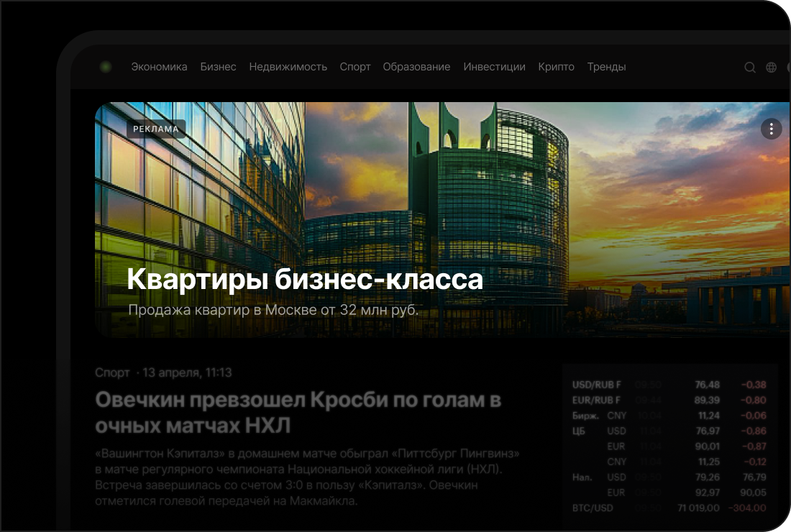Click the article summary about Вашингтон Кэпиталз
This screenshot has width=791, height=532.
coord(307,477)
